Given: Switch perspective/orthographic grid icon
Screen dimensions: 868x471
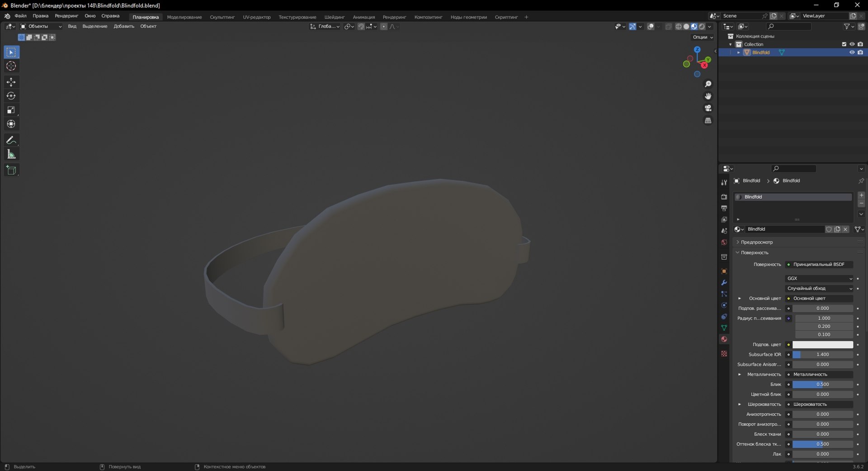Looking at the screenshot, I should (x=708, y=120).
